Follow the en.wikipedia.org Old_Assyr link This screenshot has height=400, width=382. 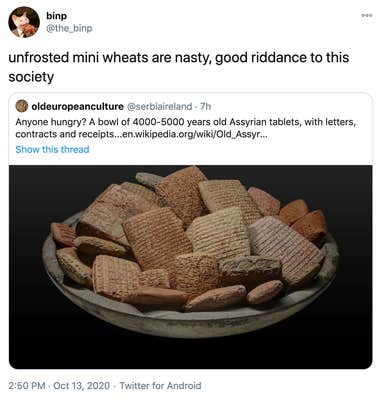[x=204, y=134]
